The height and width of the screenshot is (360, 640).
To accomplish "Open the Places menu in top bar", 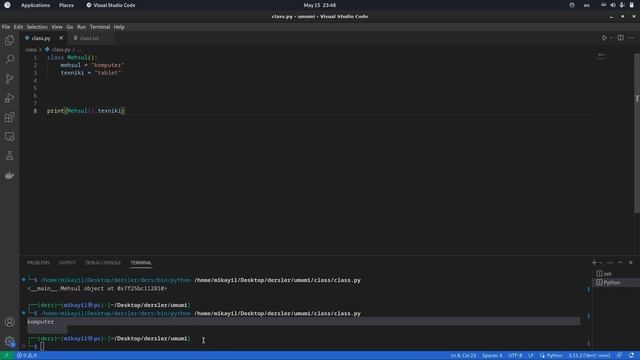I will click(x=66, y=5).
